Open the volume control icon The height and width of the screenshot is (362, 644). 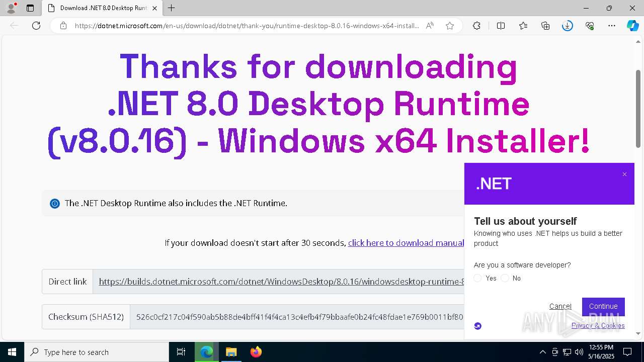click(x=579, y=352)
